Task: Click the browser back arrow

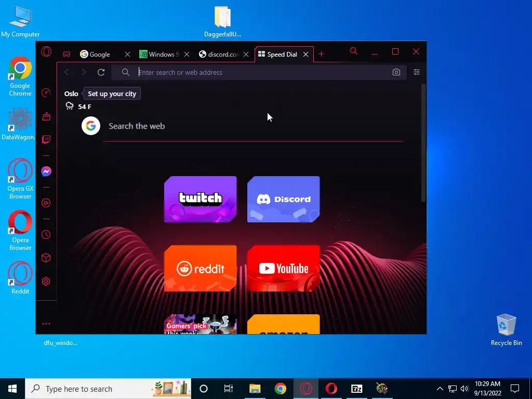Action: 67,72
